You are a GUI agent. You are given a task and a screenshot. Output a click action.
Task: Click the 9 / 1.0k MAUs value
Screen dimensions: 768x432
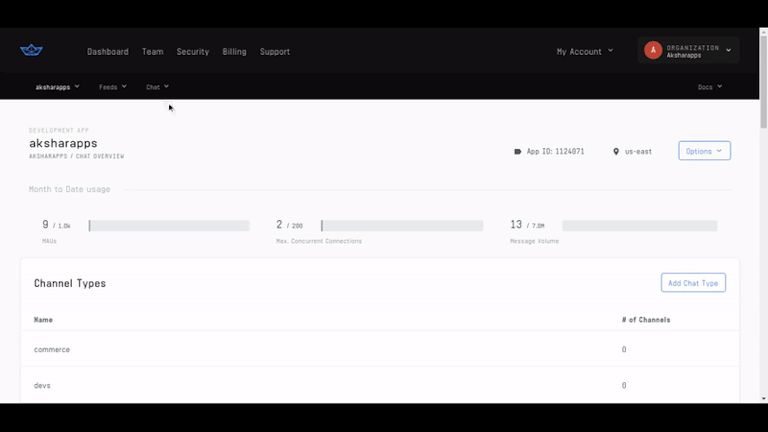[56, 225]
